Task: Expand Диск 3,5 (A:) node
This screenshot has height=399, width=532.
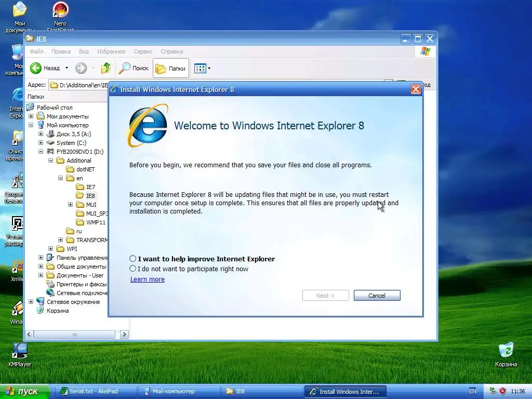Action: click(41, 134)
